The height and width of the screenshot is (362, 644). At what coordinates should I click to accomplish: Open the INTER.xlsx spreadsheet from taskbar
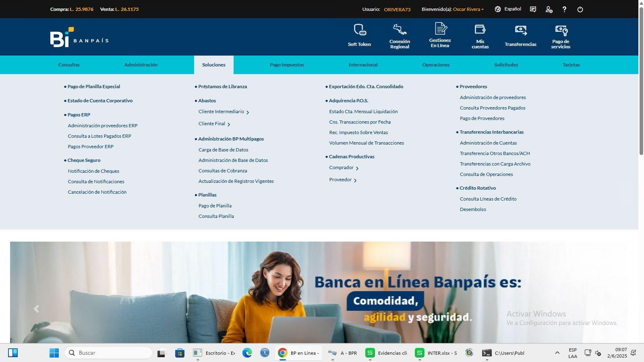click(436, 353)
